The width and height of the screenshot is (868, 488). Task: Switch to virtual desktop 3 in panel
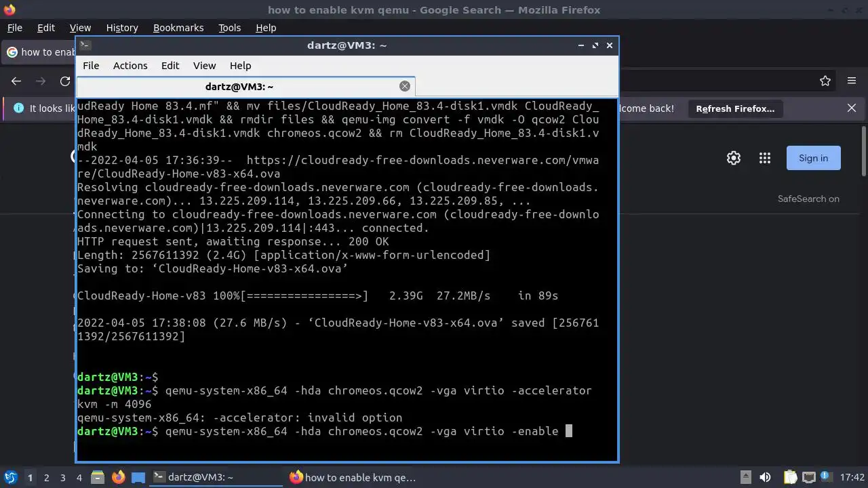pos(62,478)
